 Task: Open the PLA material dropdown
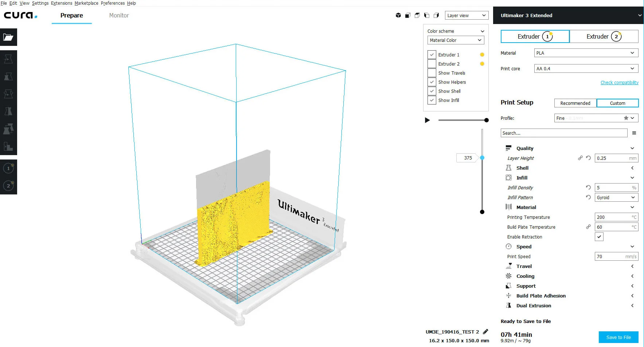pyautogui.click(x=586, y=53)
